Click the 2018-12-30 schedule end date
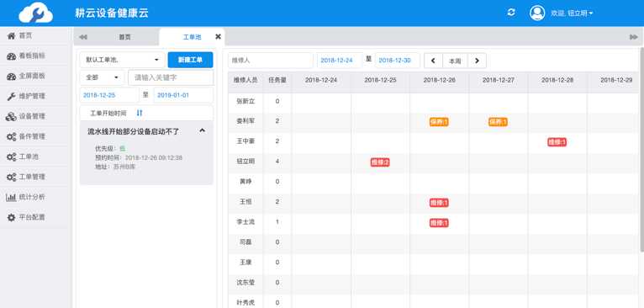The height and width of the screenshot is (308, 644). 397,61
